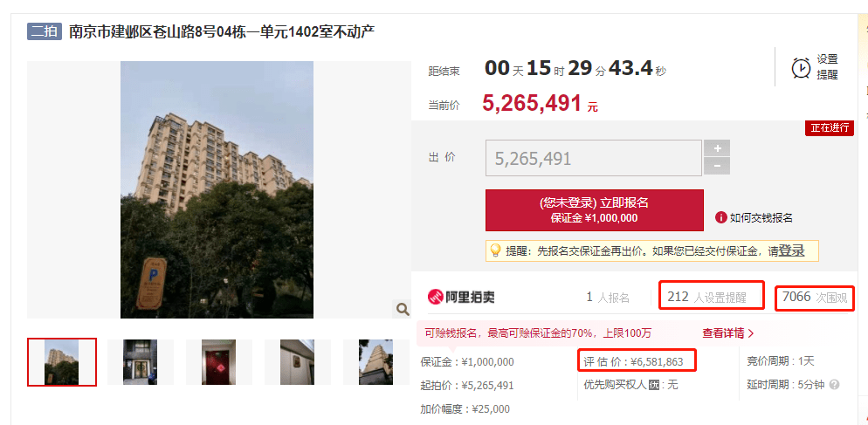Screen dimensions: 868x425
Task: Open the 登录 link in reminder
Action: tap(792, 250)
